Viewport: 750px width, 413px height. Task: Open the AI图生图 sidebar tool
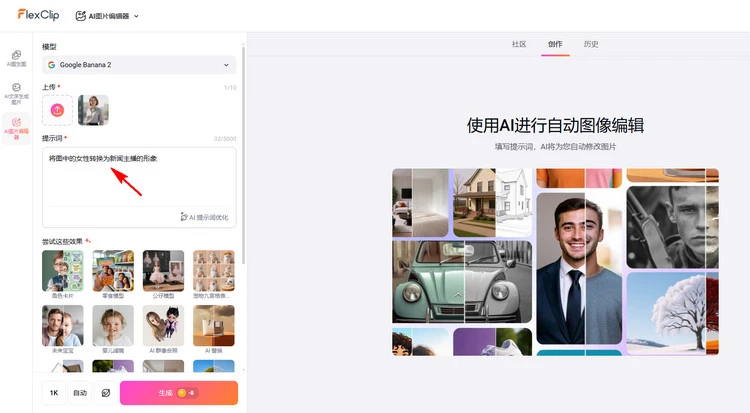(16, 58)
